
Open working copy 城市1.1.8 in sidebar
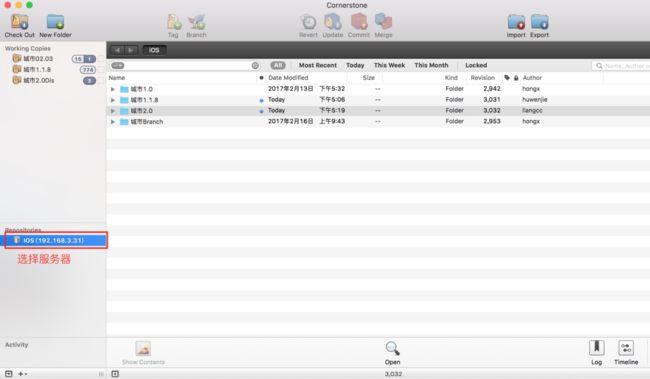tap(37, 69)
